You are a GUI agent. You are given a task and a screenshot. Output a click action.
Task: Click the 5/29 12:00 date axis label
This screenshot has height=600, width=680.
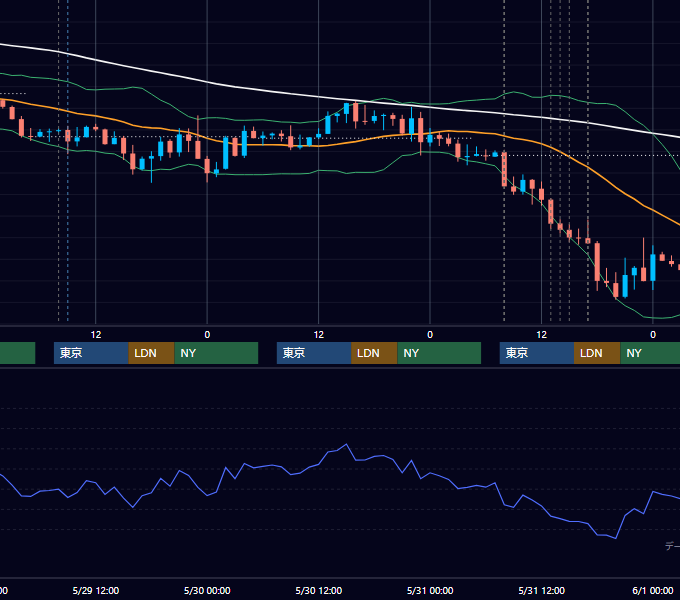click(96, 590)
